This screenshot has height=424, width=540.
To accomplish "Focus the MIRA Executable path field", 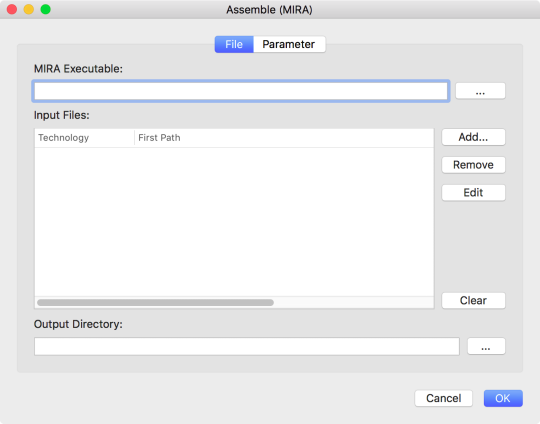I will [241, 91].
